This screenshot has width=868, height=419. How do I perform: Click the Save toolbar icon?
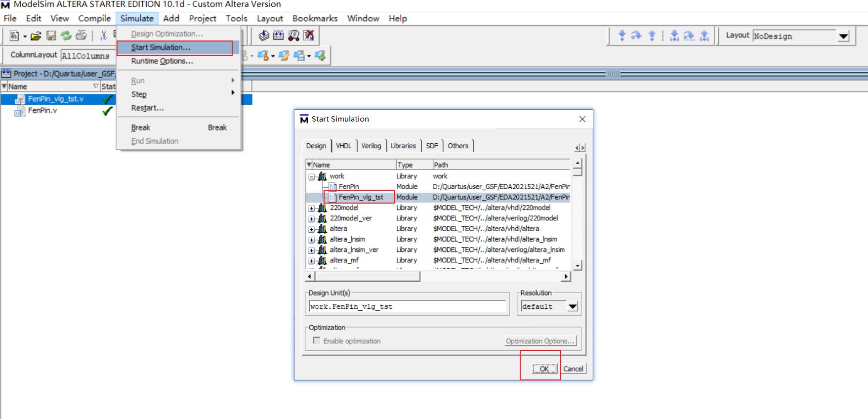51,36
